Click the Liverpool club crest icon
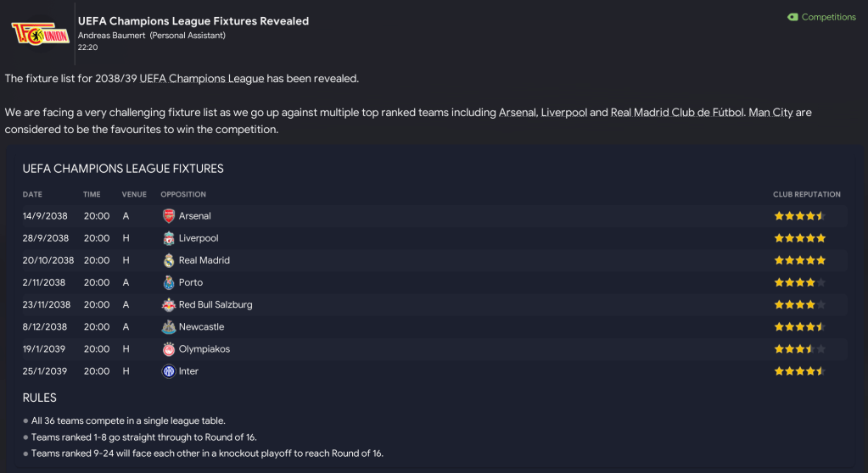Image resolution: width=868 pixels, height=473 pixels. pos(168,238)
